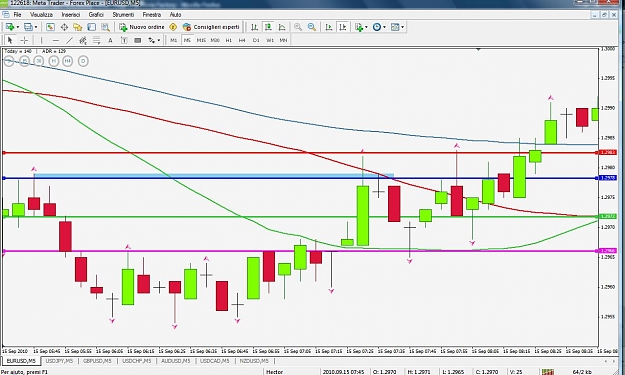Switch chart to M30 timeframe

pyautogui.click(x=215, y=40)
